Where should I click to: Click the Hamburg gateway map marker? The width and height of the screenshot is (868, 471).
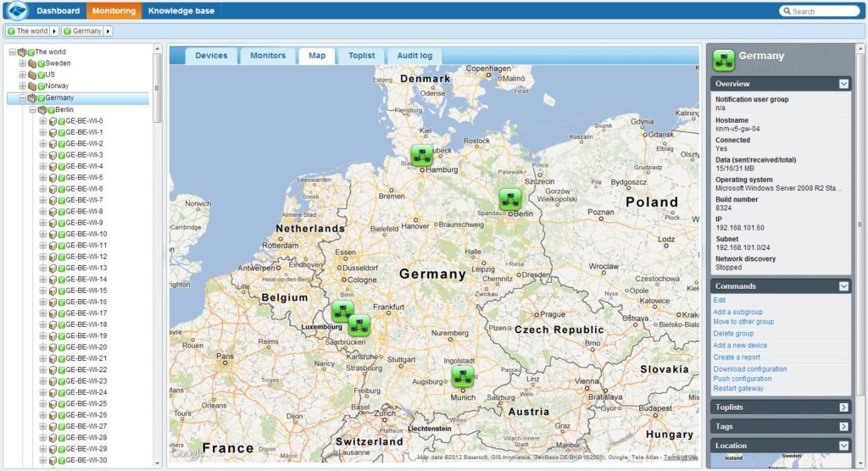coord(422,156)
